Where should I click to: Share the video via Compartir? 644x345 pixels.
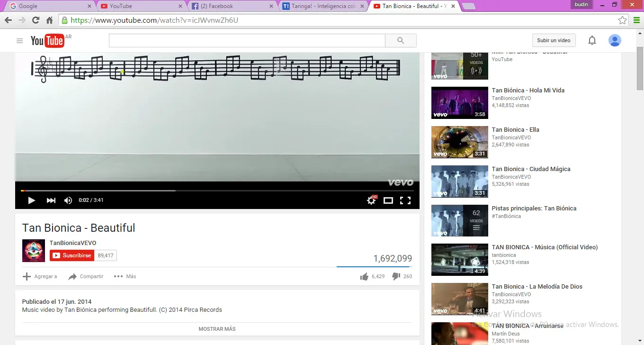click(x=86, y=276)
